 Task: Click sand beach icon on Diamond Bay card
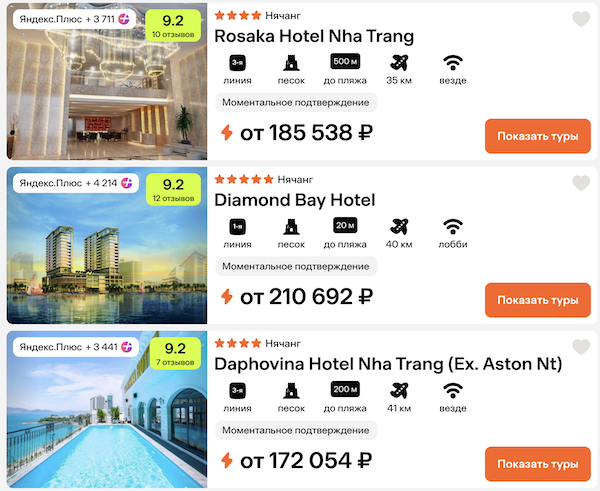(x=291, y=227)
